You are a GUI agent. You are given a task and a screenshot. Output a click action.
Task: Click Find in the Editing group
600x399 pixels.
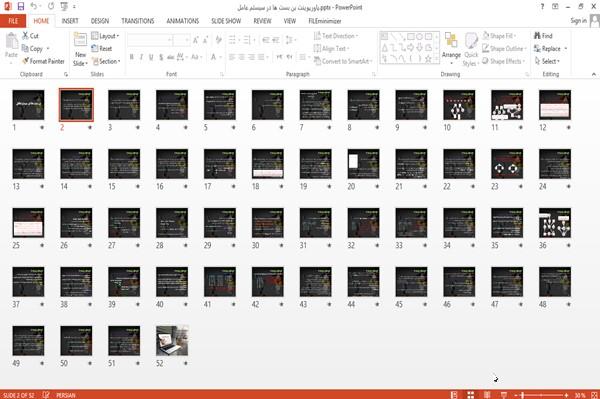click(x=543, y=36)
